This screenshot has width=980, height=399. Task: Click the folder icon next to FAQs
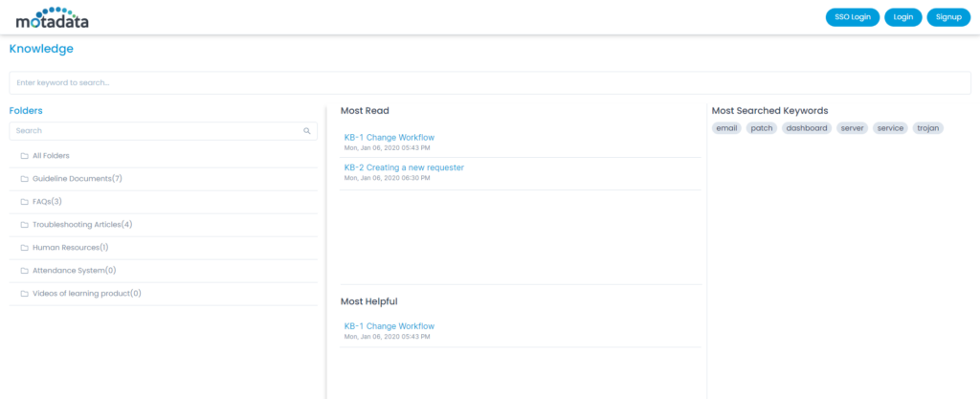tap(24, 202)
